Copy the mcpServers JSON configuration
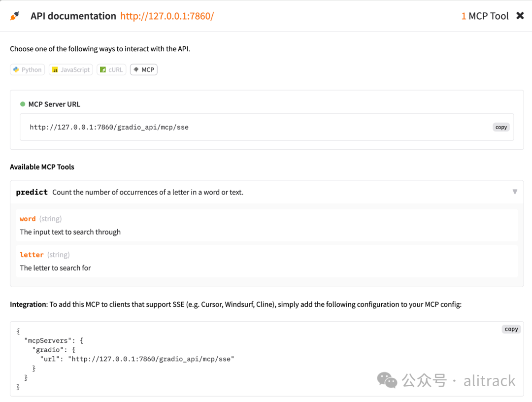Image resolution: width=532 pixels, height=402 pixels. (511, 329)
